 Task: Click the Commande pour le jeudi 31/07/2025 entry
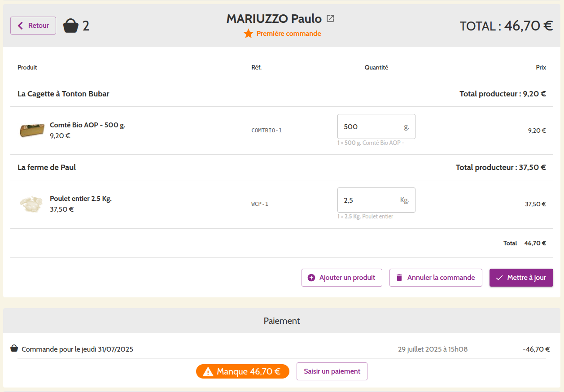tap(77, 349)
